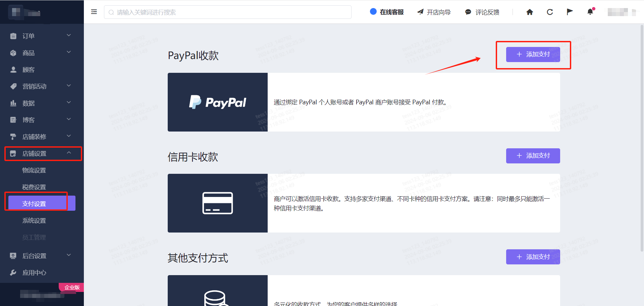Expand the 数据 menu chevron

pos(69,102)
